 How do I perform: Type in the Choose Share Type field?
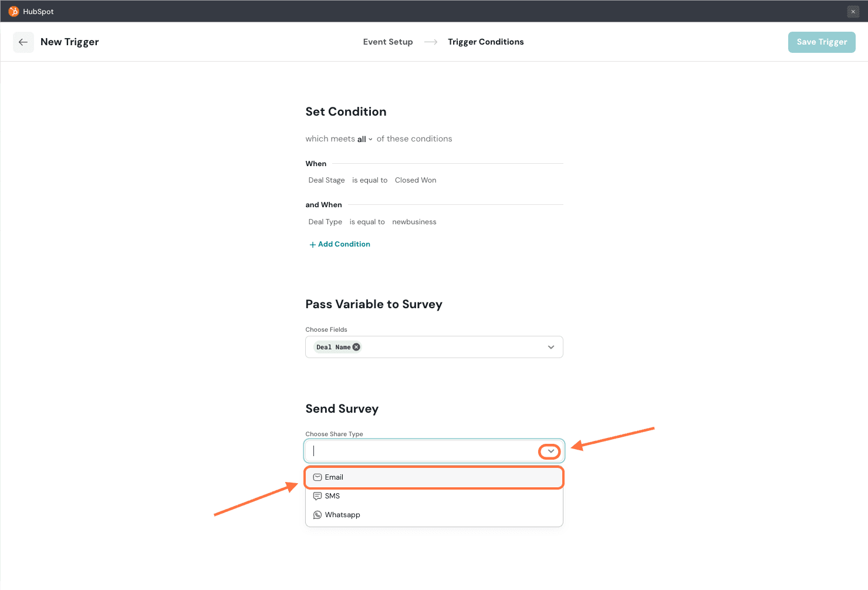(423, 451)
